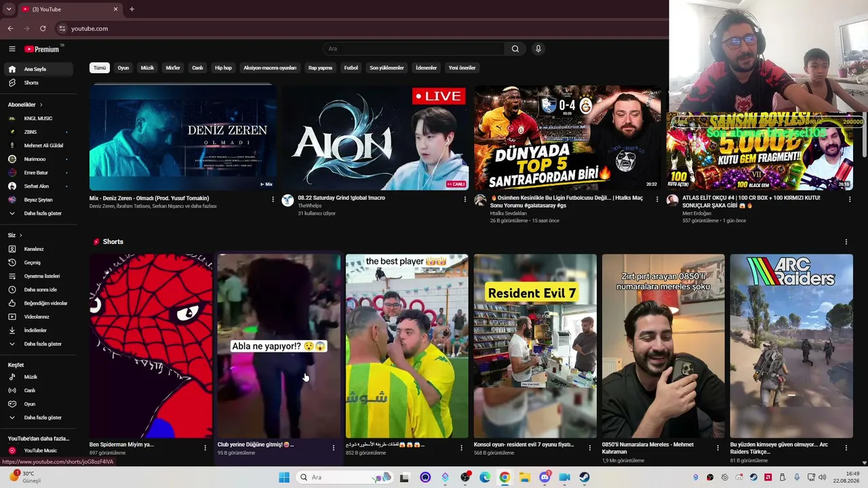Open options for Saturday Grind live stream

point(465,199)
